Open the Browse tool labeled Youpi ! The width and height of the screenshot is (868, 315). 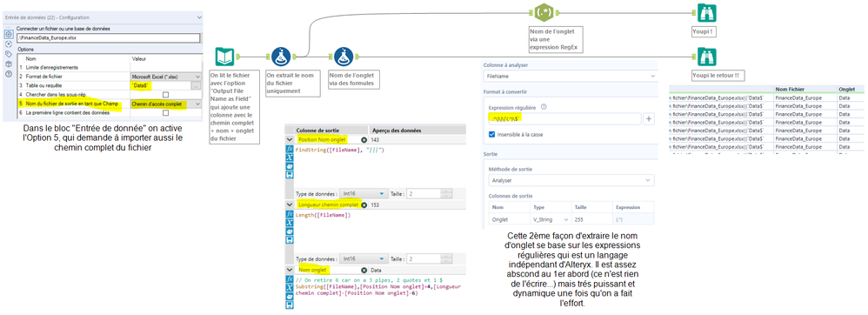pyautogui.click(x=707, y=12)
